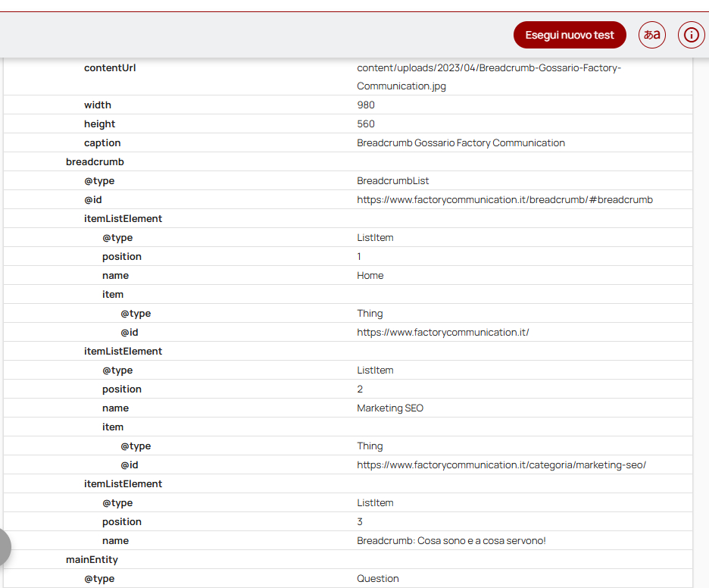Collapse the mainEntity section

click(89, 559)
